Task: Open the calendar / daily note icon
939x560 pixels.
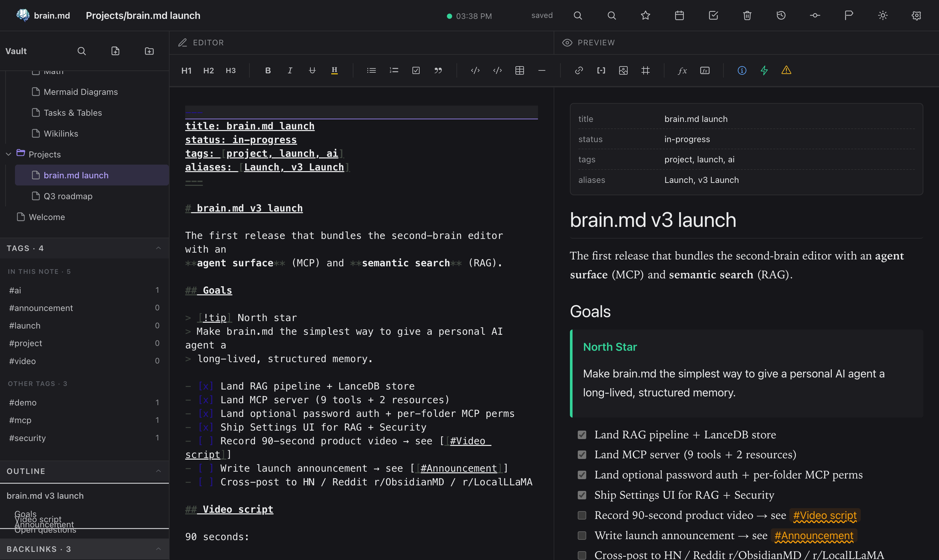Action: (679, 15)
